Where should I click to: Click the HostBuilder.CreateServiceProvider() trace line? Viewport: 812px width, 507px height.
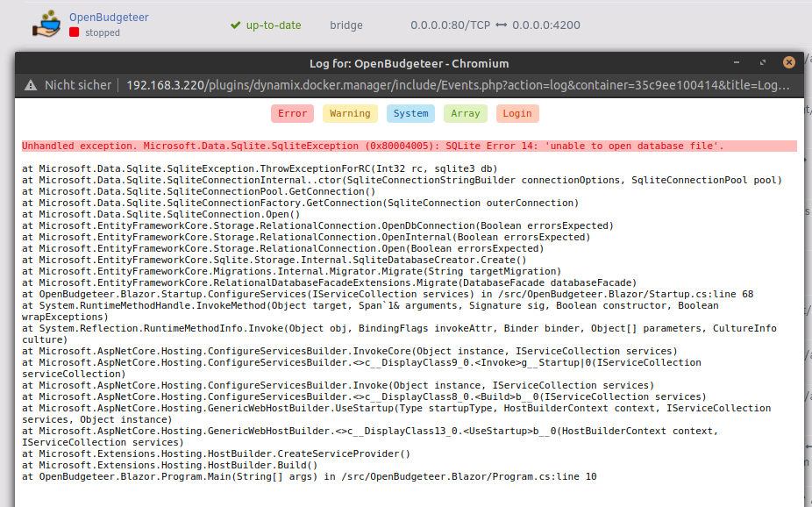pyautogui.click(x=216, y=453)
